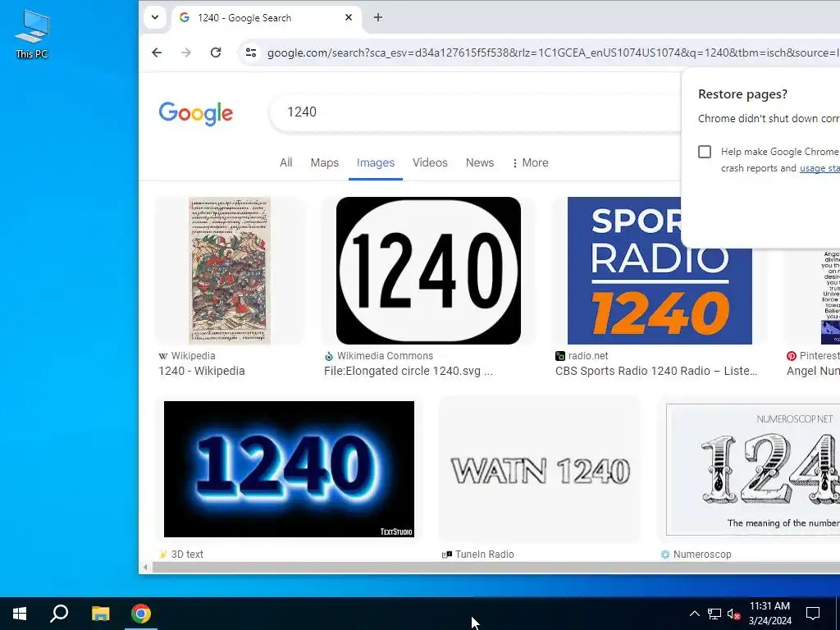The height and width of the screenshot is (630, 840).
Task: Switch to the News tab
Action: click(479, 162)
